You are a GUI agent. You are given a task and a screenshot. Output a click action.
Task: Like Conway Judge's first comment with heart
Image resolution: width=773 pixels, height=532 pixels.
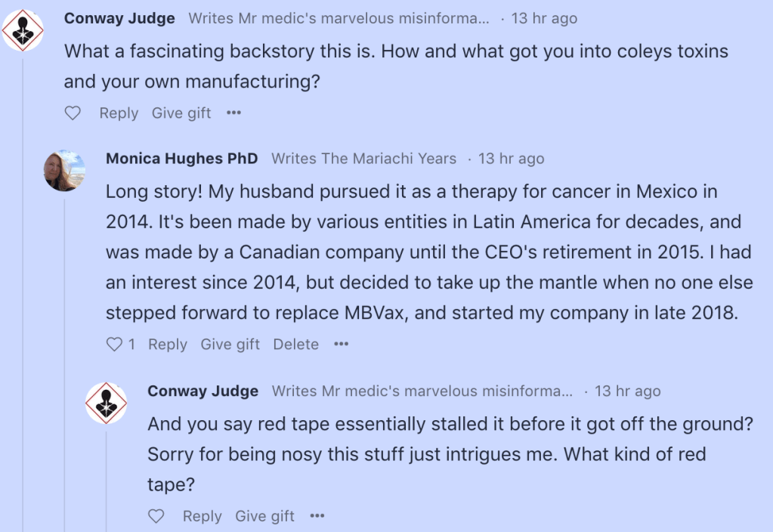pos(73,113)
